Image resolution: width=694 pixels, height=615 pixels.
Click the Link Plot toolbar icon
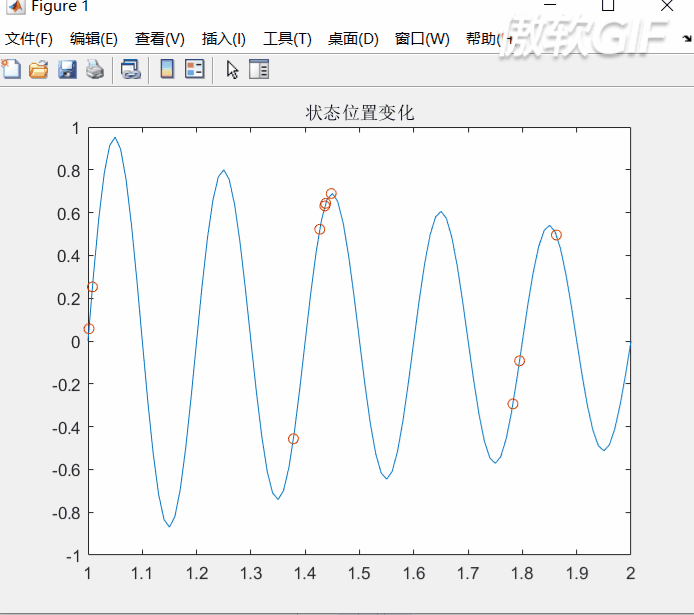tap(131, 70)
